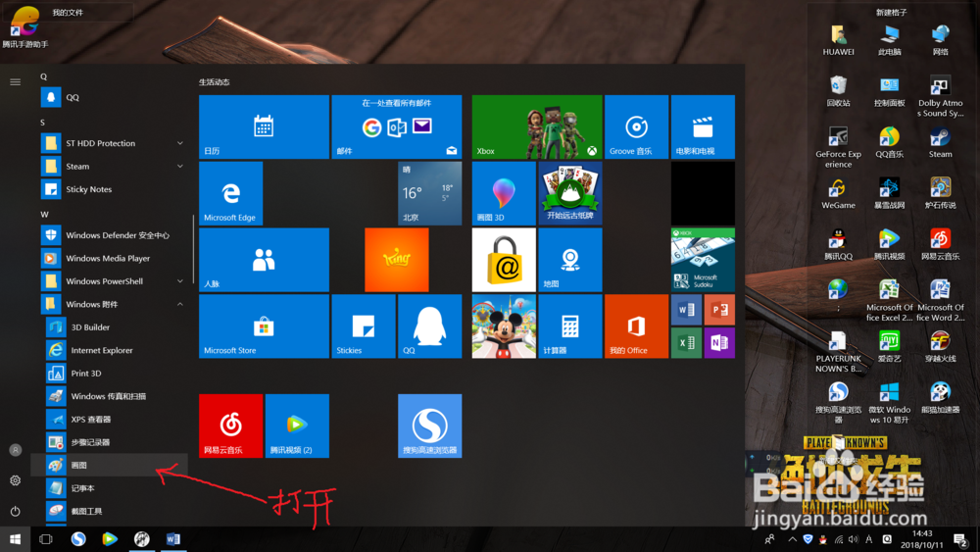Open Print 3D app
Screen dimensions: 980x552
click(110, 374)
